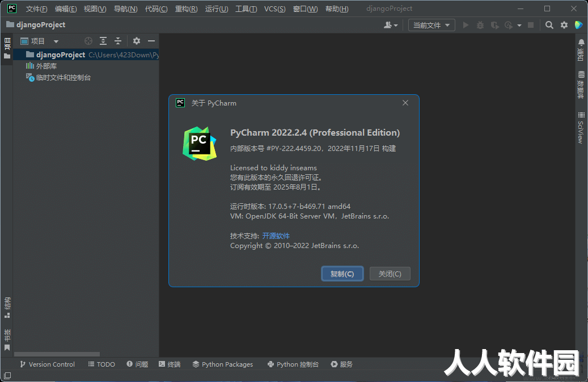Open the SciView side tab

[x=581, y=128]
